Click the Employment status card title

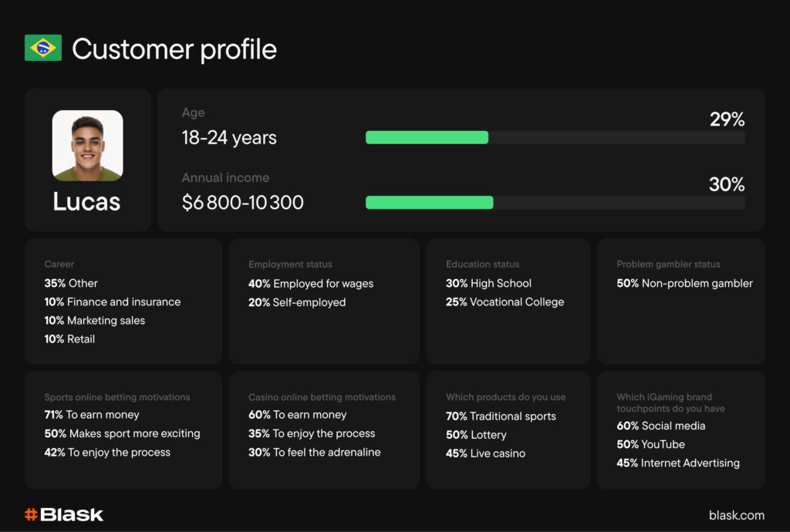point(290,264)
